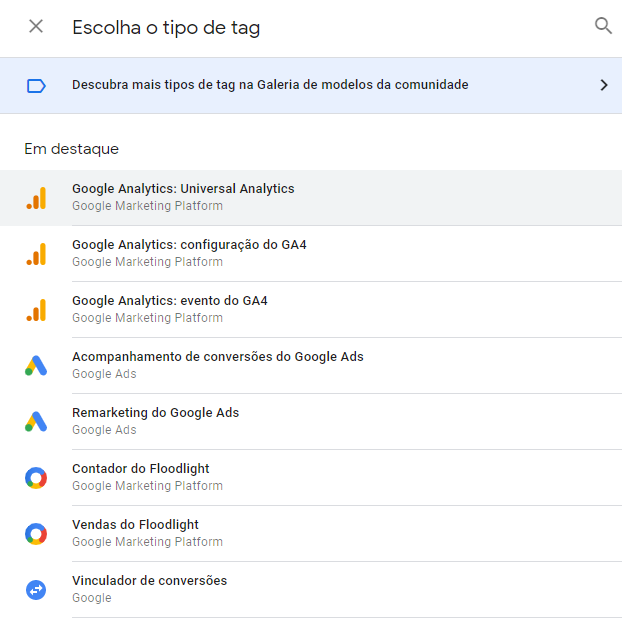The height and width of the screenshot is (619, 622).
Task: Click the GA4 event Analytics icon
Action: [x=36, y=310]
